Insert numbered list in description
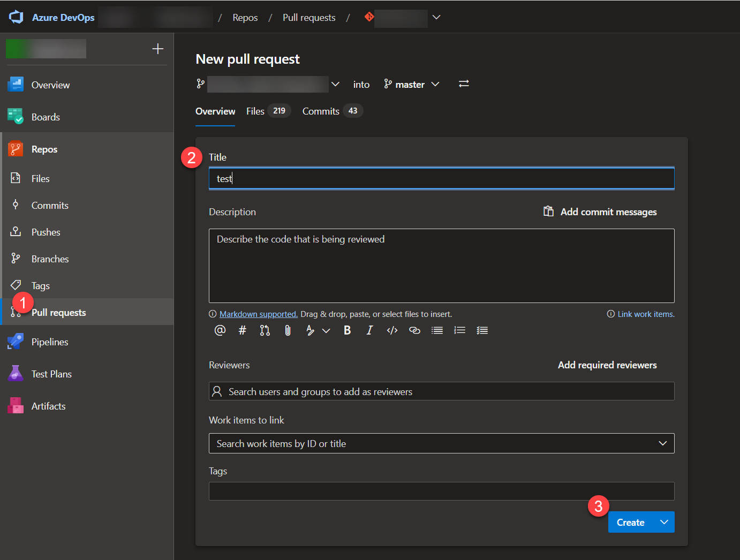 click(x=459, y=330)
